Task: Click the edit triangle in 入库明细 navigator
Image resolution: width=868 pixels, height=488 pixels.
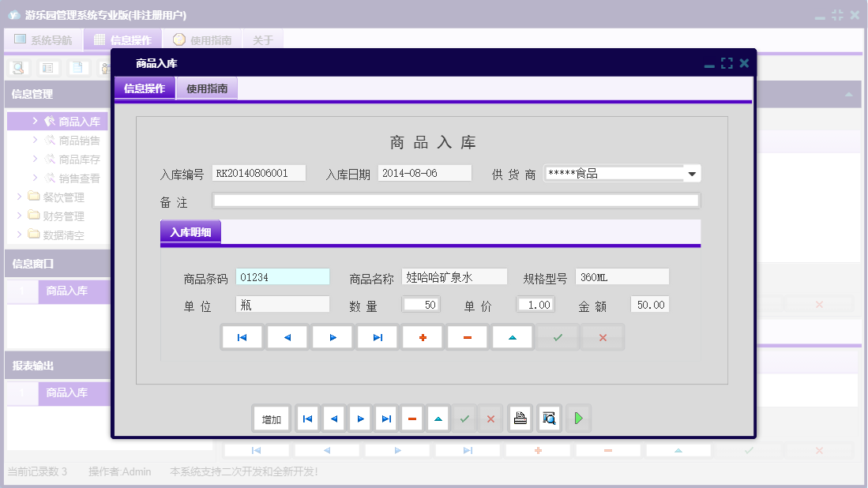Action: 513,337
